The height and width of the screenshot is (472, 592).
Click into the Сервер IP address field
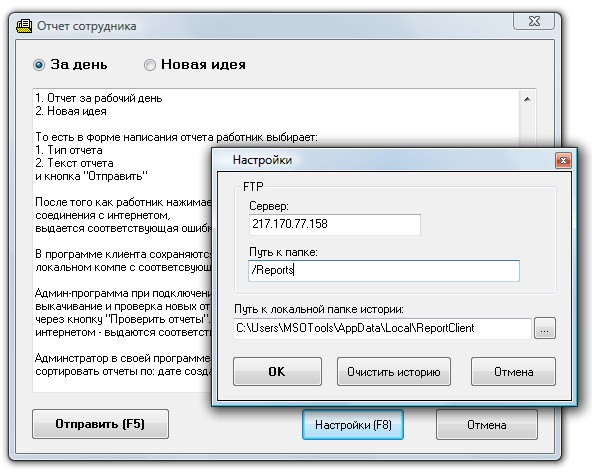[x=335, y=224]
